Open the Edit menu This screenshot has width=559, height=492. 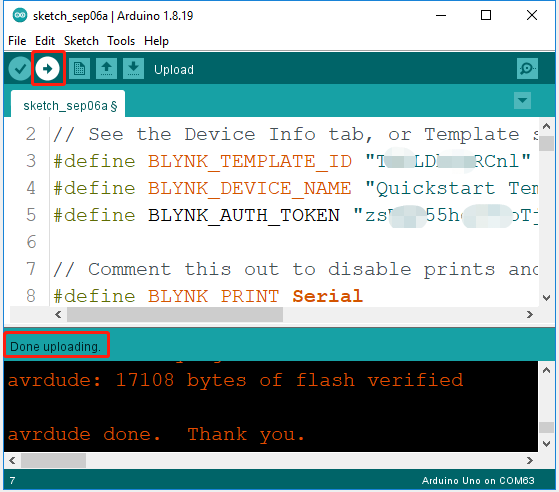[x=45, y=41]
